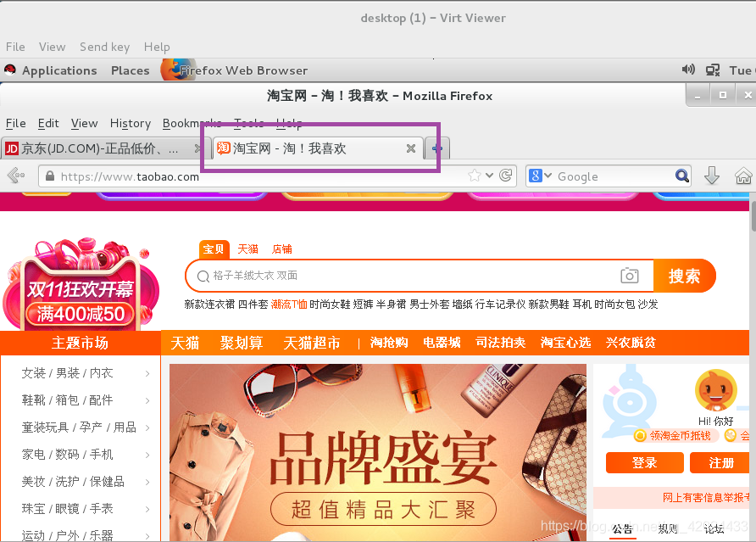Viewport: 756px width, 542px height.
Task: Open the Firefox downloads arrow icon
Action: tap(712, 176)
